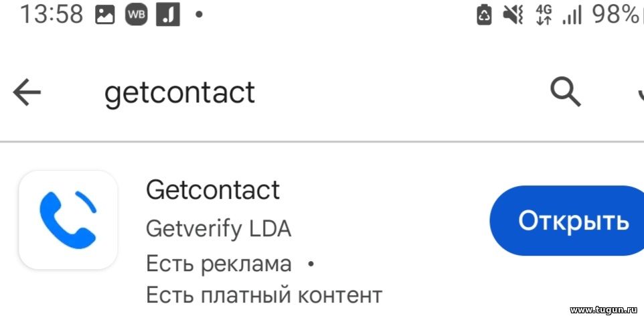Click the Открыть button
Viewport: 644px width, 322px height.
click(x=567, y=220)
